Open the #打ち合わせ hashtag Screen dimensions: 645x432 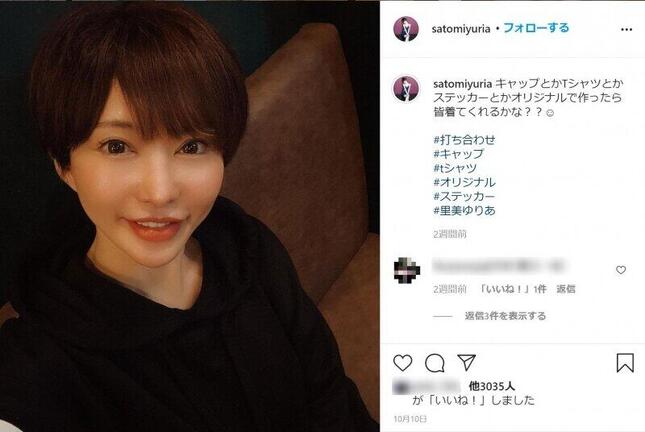point(464,140)
